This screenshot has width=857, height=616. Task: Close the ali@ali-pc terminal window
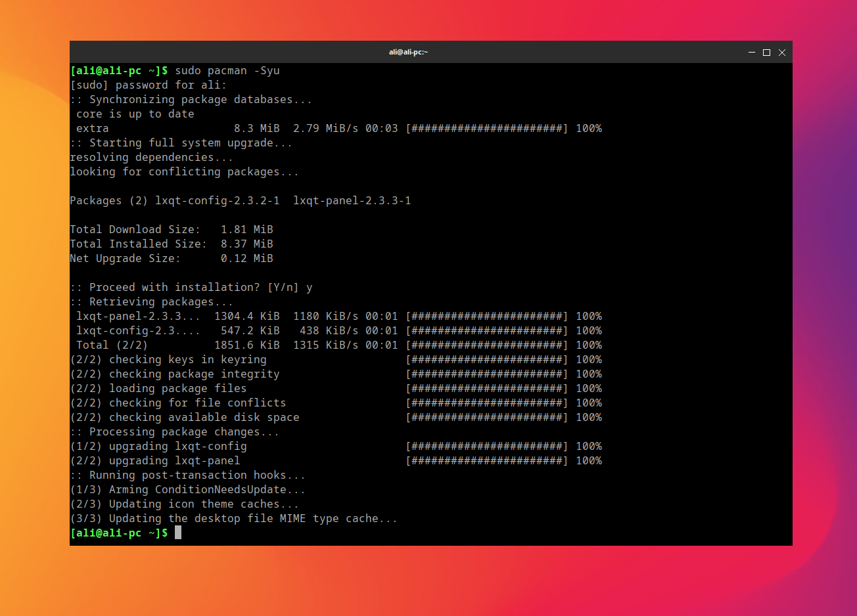(782, 53)
